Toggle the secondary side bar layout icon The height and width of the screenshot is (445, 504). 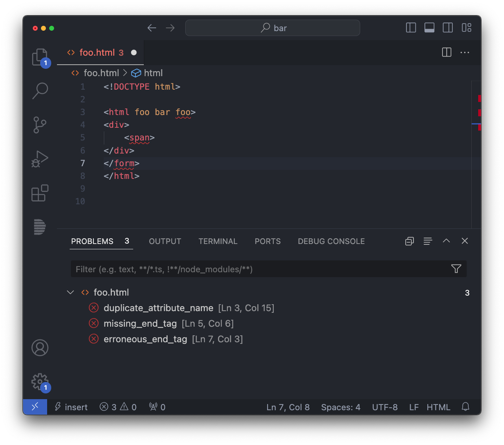click(448, 27)
